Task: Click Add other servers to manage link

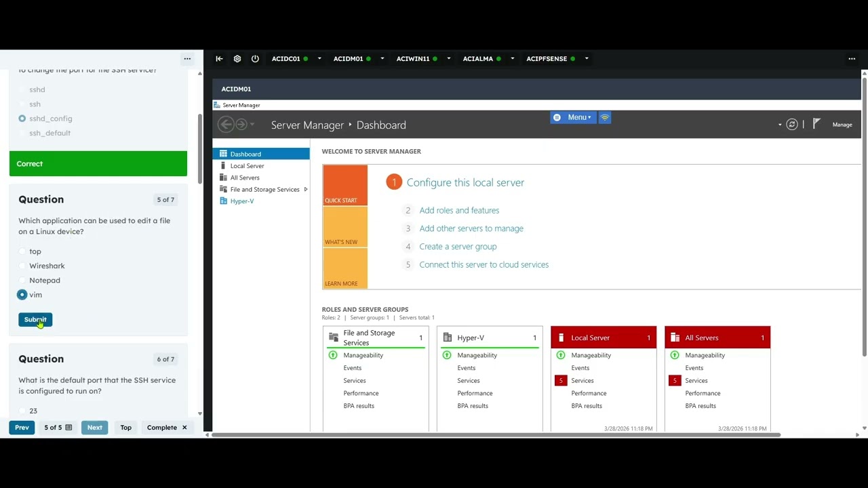Action: pyautogui.click(x=471, y=228)
